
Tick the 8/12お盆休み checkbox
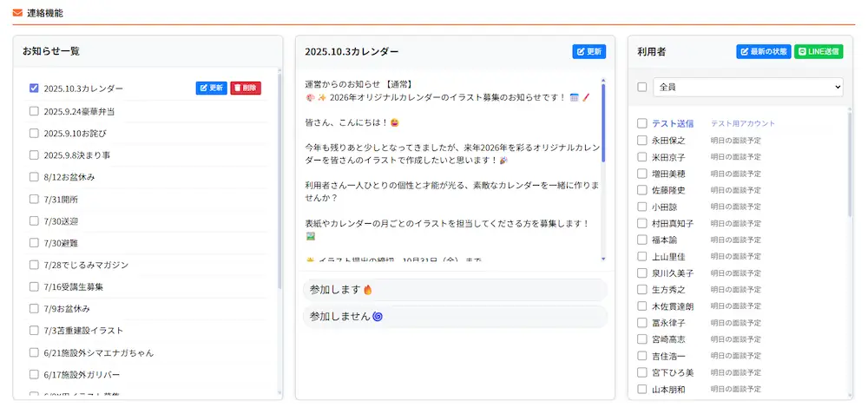[x=34, y=177]
